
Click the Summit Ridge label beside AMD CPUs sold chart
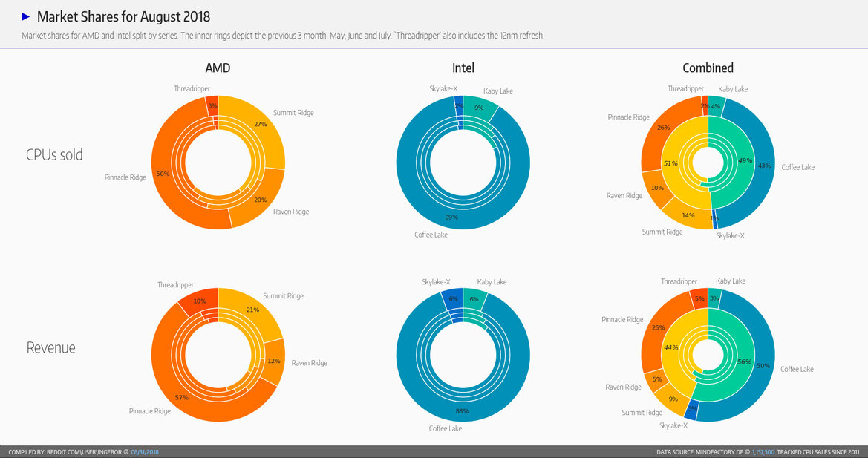pos(293,113)
